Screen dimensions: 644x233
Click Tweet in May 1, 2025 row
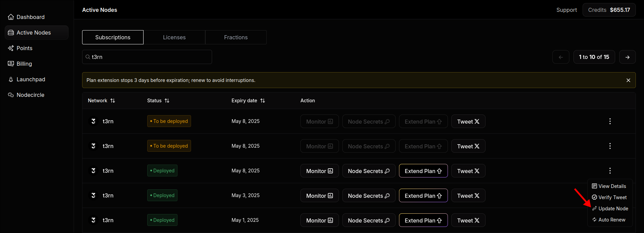click(x=468, y=220)
